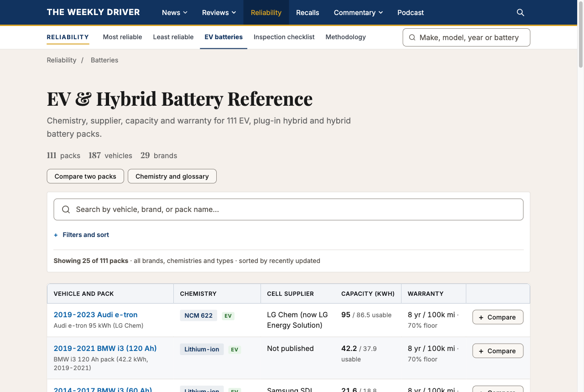Image resolution: width=584 pixels, height=392 pixels.
Task: Open the Inspection checklist tab
Action: pos(284,37)
